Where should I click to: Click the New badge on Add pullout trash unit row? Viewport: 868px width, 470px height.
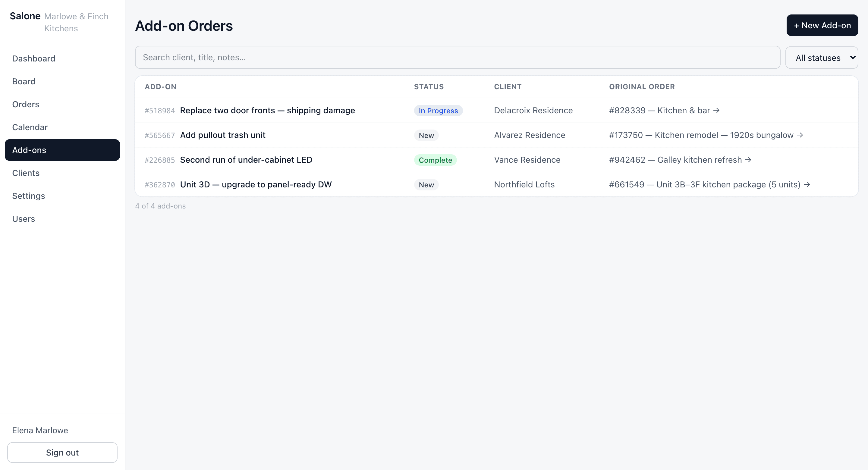coord(426,136)
